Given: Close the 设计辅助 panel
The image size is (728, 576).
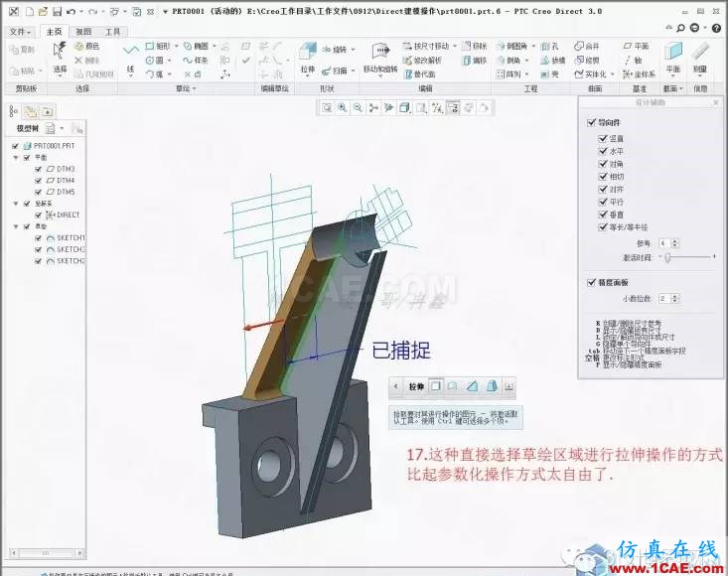Looking at the screenshot, I should pyautogui.click(x=716, y=102).
